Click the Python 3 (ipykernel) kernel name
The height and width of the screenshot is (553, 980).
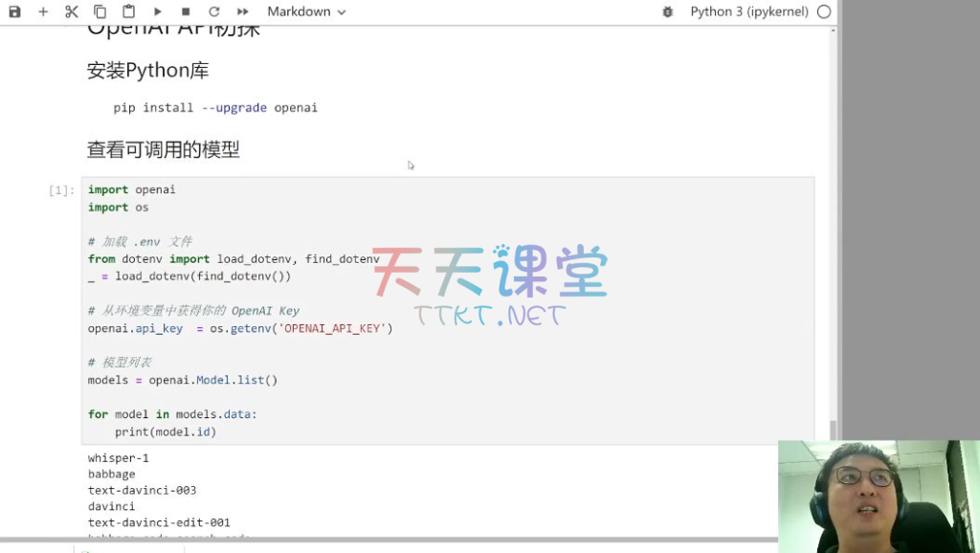749,11
